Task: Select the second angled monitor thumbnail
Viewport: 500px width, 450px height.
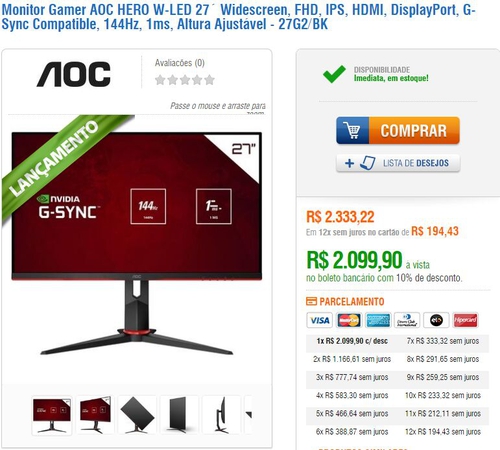Action: [95, 415]
